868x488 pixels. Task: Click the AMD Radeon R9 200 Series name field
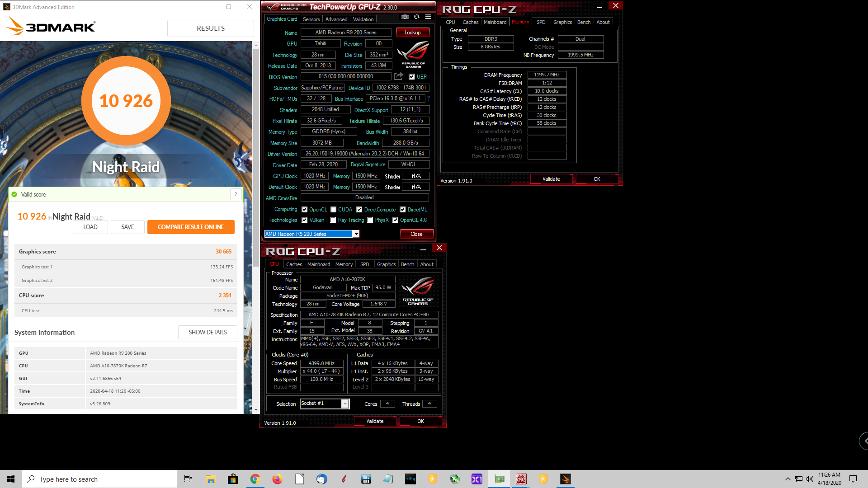tap(346, 33)
